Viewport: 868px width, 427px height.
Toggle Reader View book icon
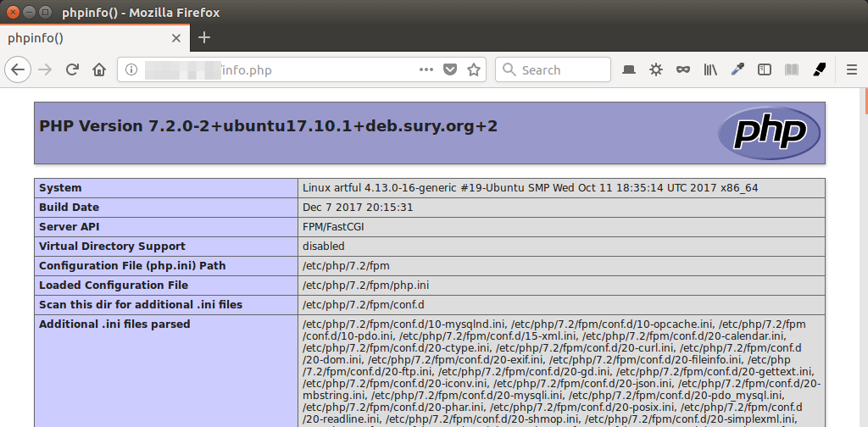pyautogui.click(x=792, y=69)
